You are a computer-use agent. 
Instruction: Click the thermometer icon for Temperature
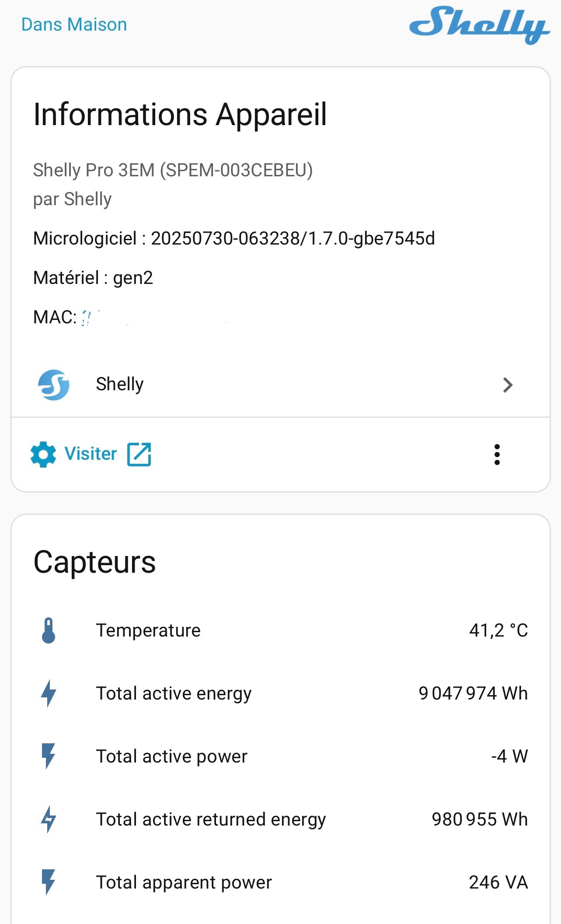tap(49, 630)
